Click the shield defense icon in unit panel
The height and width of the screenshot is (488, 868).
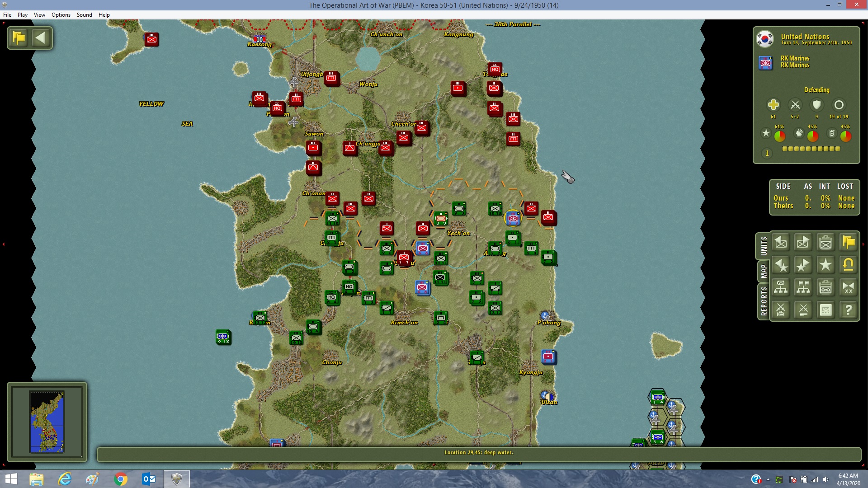pyautogui.click(x=816, y=105)
